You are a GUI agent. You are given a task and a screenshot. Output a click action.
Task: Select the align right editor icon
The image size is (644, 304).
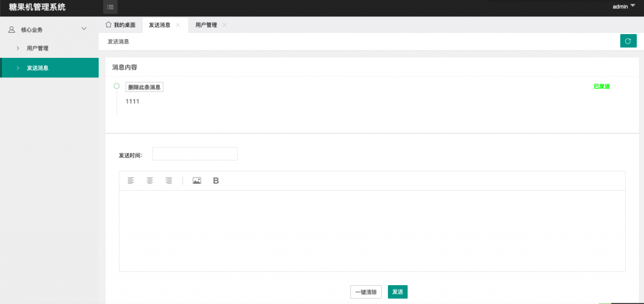pos(169,181)
